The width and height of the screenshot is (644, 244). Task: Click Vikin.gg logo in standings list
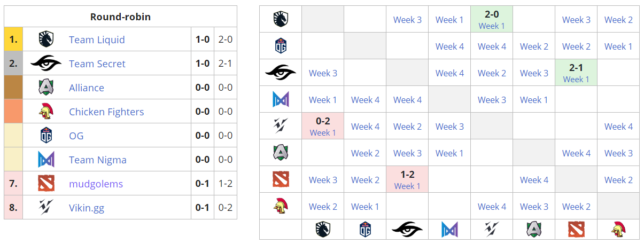[x=46, y=208]
